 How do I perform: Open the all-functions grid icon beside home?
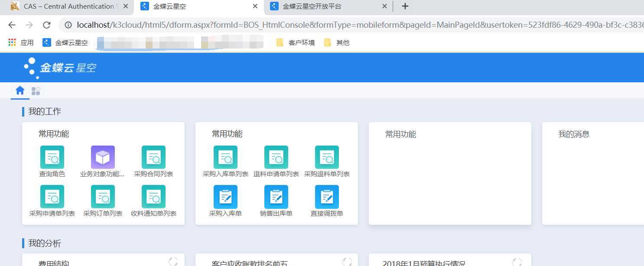pos(36,91)
